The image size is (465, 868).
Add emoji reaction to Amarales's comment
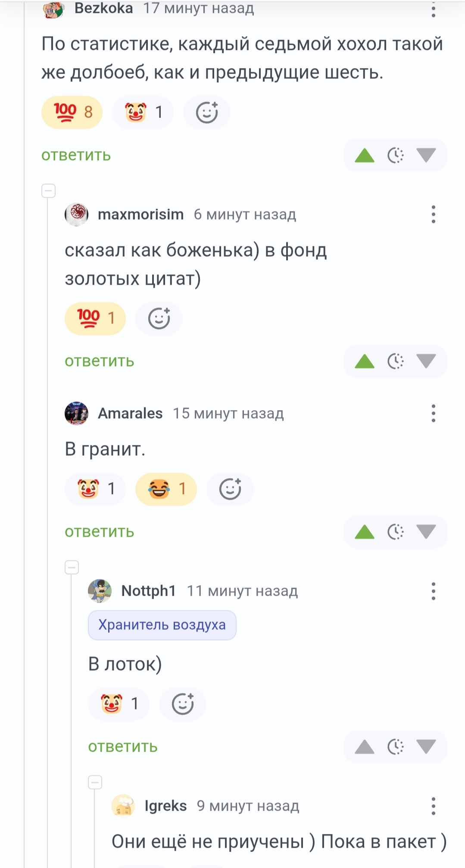click(x=230, y=489)
